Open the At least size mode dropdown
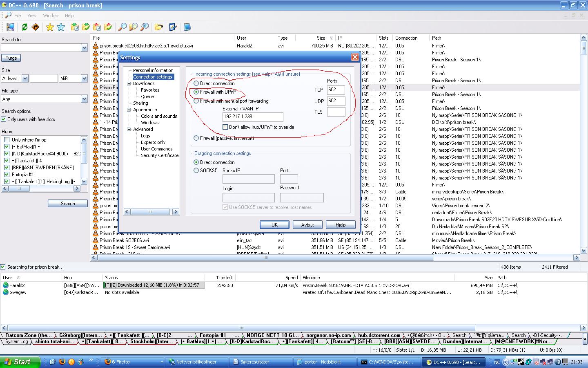This screenshot has height=368, width=588. 25,79
